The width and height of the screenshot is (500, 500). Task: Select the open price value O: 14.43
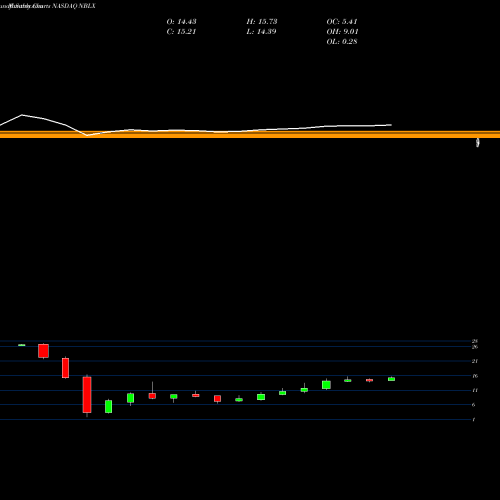[x=181, y=22]
